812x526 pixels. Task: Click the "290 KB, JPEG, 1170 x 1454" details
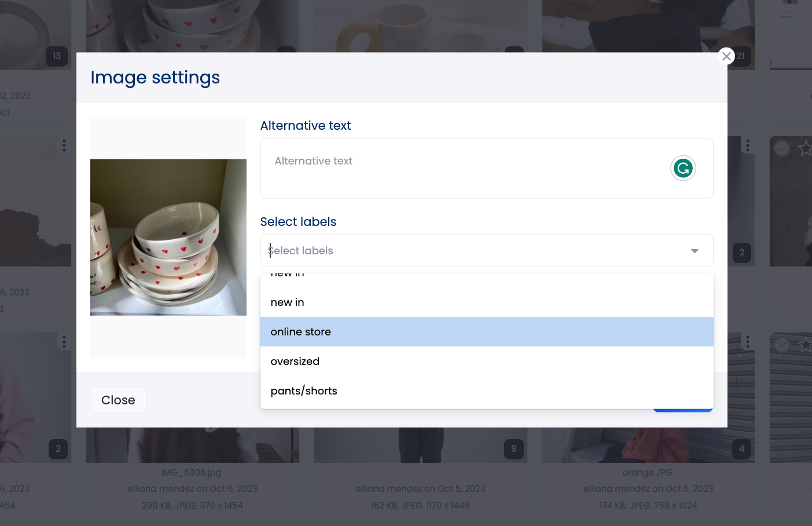click(193, 506)
